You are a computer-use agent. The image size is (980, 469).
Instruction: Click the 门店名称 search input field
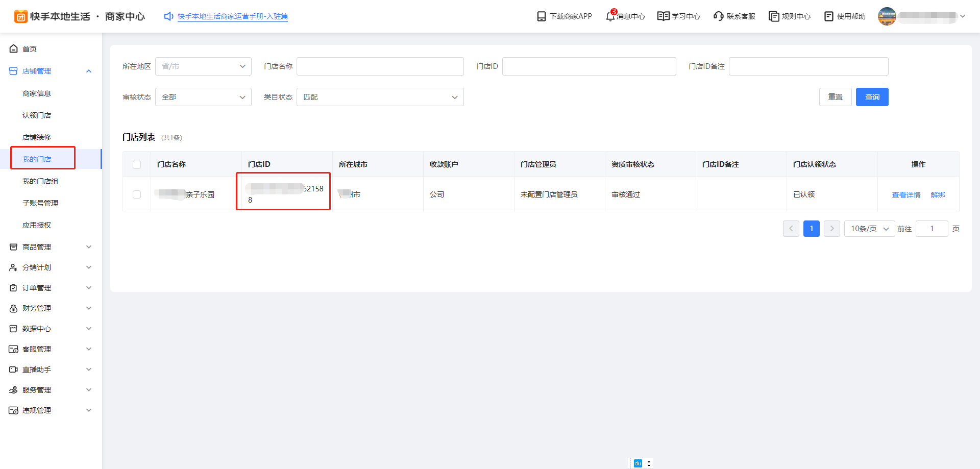[x=380, y=66]
